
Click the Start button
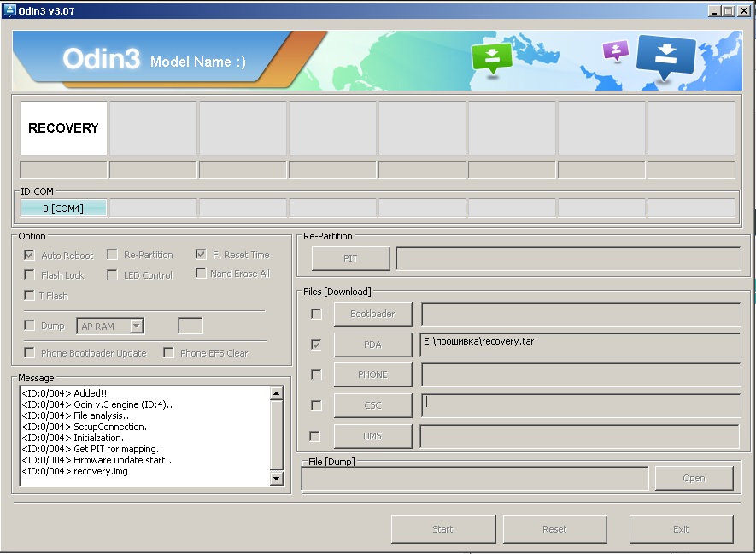click(443, 529)
